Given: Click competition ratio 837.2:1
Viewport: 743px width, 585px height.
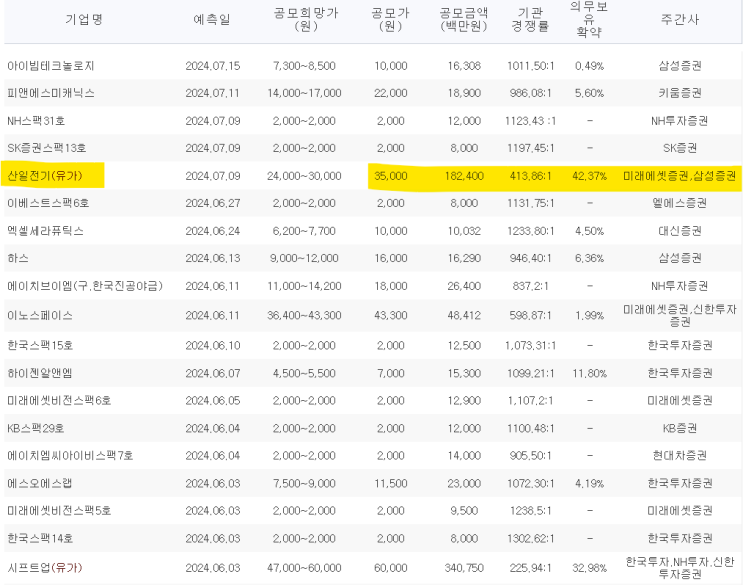Looking at the screenshot, I should coord(530,286).
